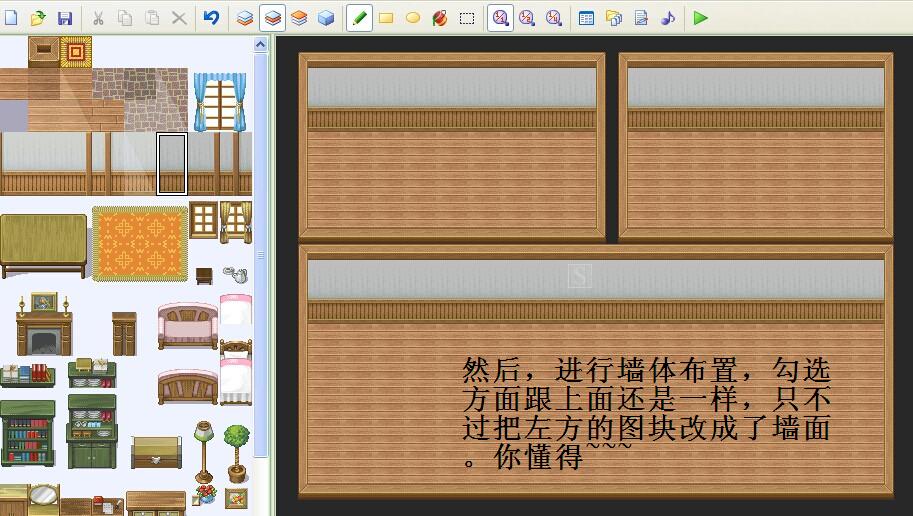
Task: Undo the last map edit
Action: (x=211, y=18)
